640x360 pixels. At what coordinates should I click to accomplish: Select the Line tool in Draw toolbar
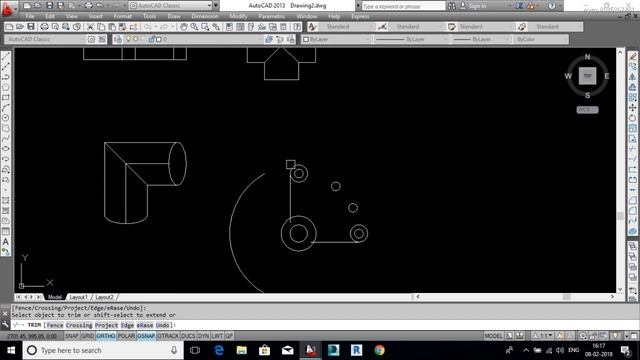click(6, 56)
